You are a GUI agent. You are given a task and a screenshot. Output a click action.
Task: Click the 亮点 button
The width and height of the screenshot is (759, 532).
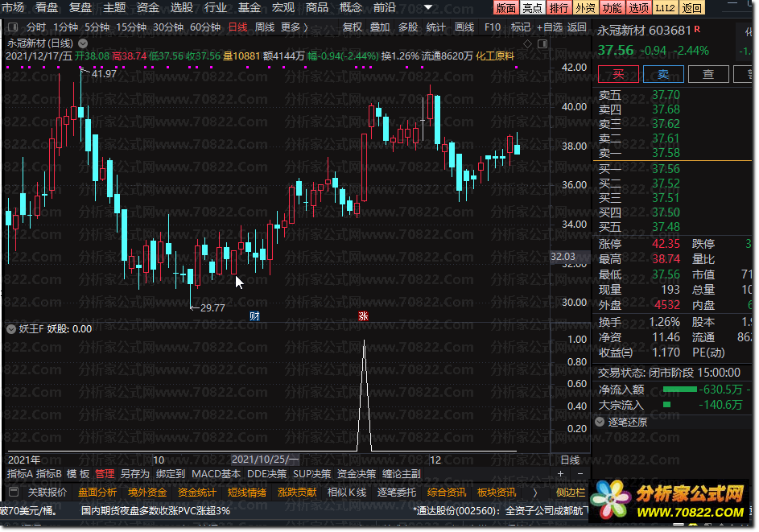coord(533,8)
